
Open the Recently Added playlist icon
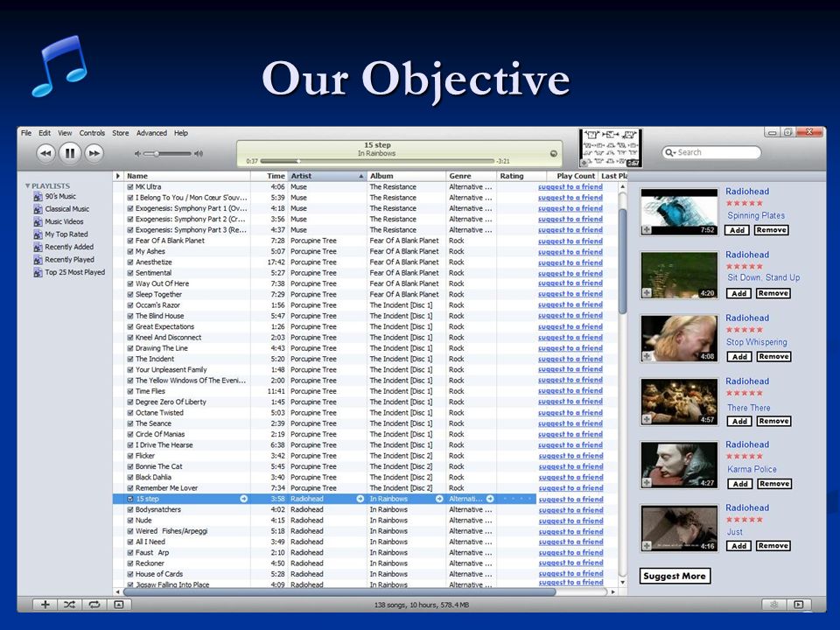click(x=38, y=247)
